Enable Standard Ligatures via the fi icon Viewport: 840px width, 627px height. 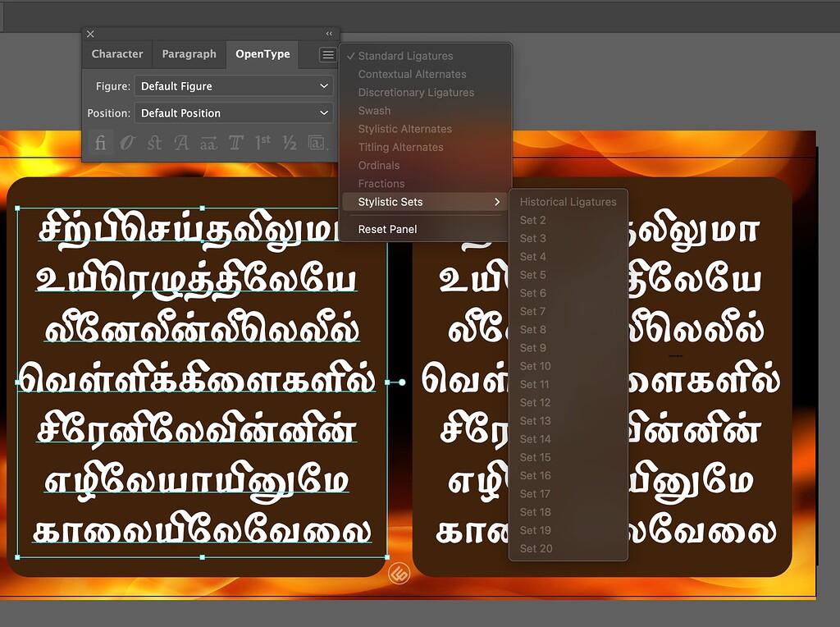tap(100, 142)
